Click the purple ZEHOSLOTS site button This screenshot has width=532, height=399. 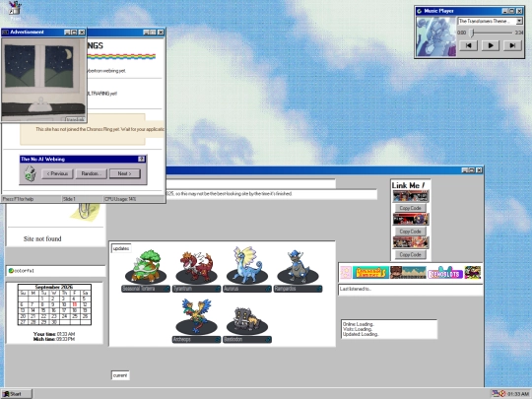tap(445, 274)
